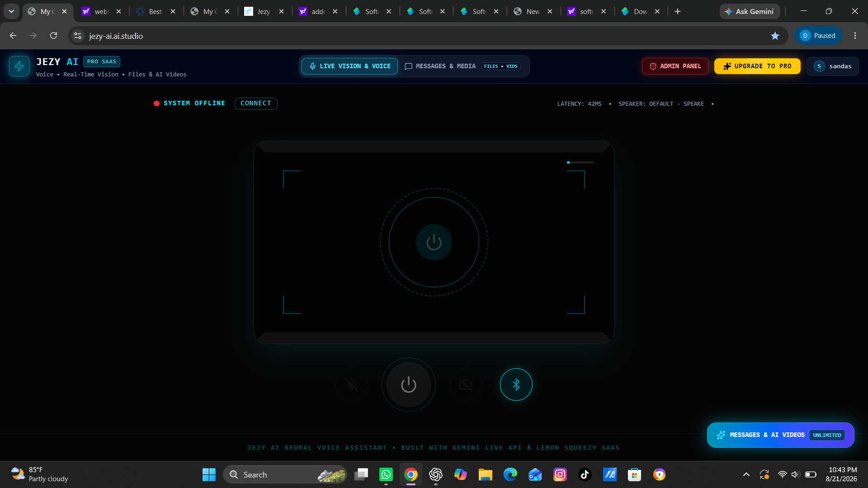868x488 pixels.
Task: Open Instagram from the taskbar
Action: (x=560, y=474)
